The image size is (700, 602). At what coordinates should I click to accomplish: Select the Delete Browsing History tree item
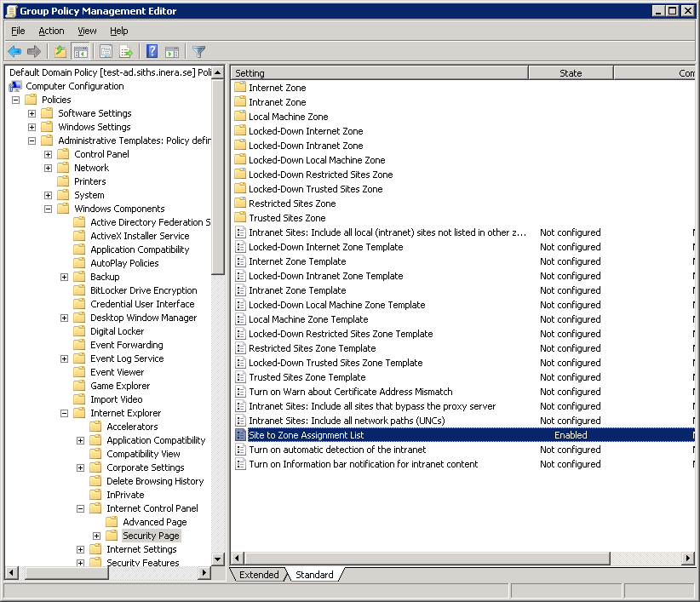[x=155, y=481]
